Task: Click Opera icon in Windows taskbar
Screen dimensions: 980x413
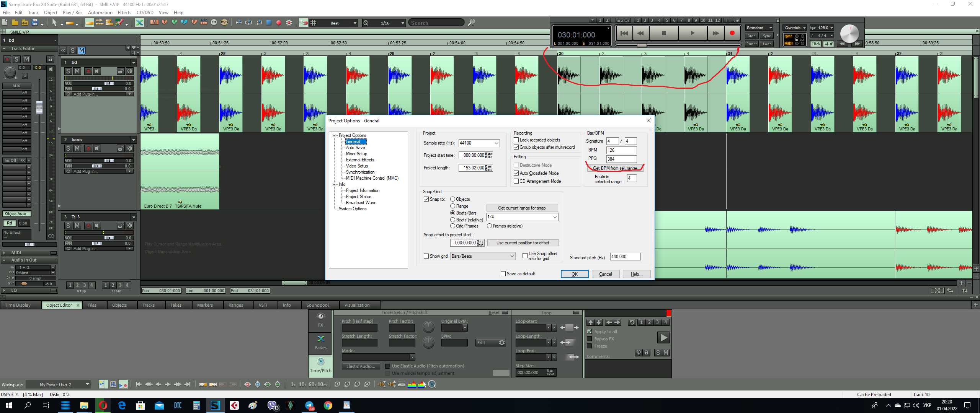Action: point(103,405)
